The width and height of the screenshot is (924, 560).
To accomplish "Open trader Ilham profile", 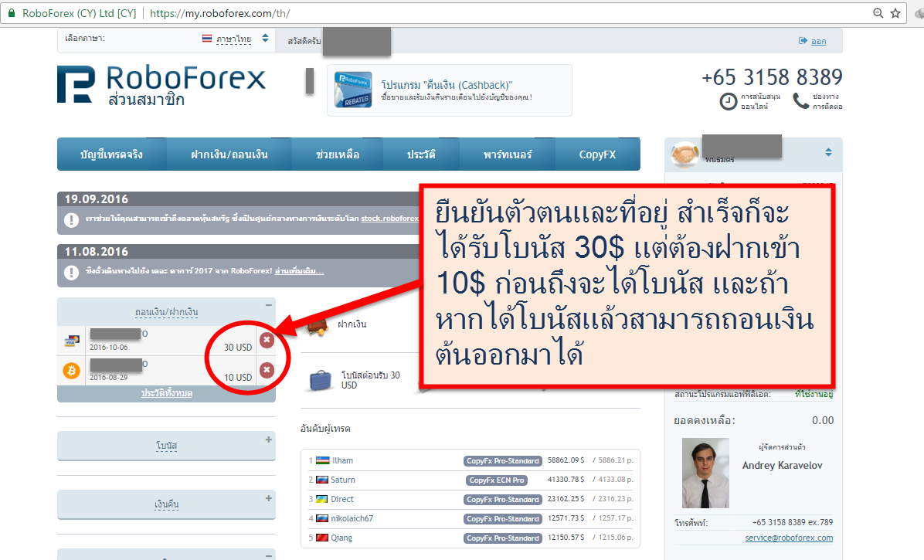I will (342, 460).
